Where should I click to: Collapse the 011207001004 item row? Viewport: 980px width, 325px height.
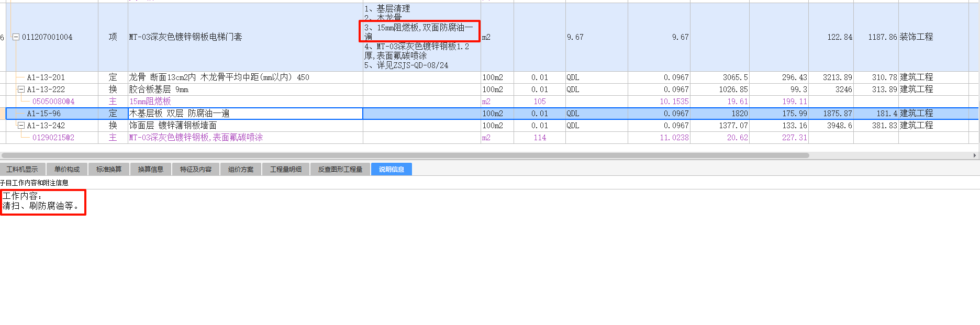point(16,37)
